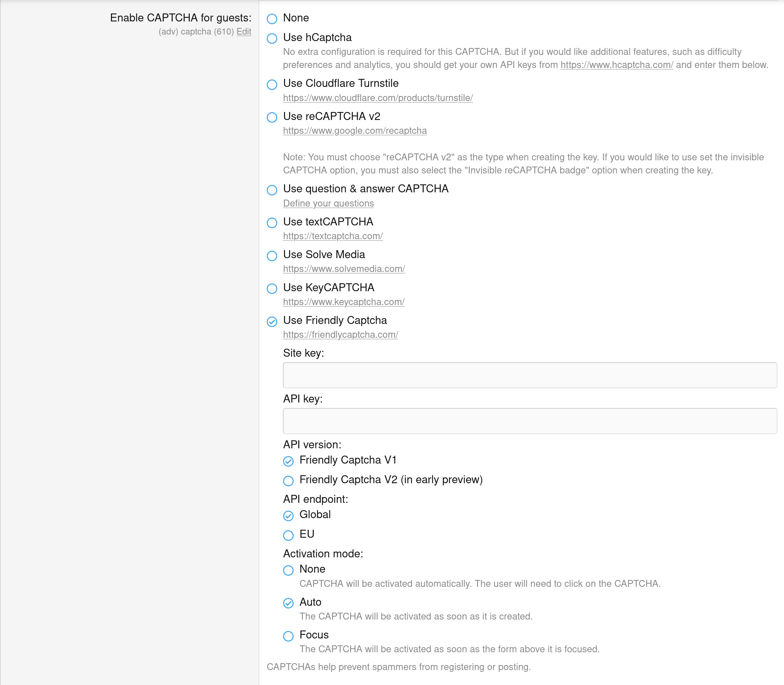Select the Use textCAPTCHA radio button
The image size is (784, 685).
point(272,223)
